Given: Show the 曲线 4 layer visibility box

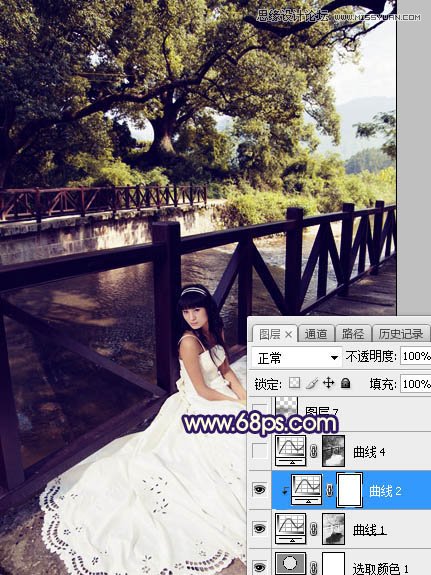Looking at the screenshot, I should [x=260, y=451].
